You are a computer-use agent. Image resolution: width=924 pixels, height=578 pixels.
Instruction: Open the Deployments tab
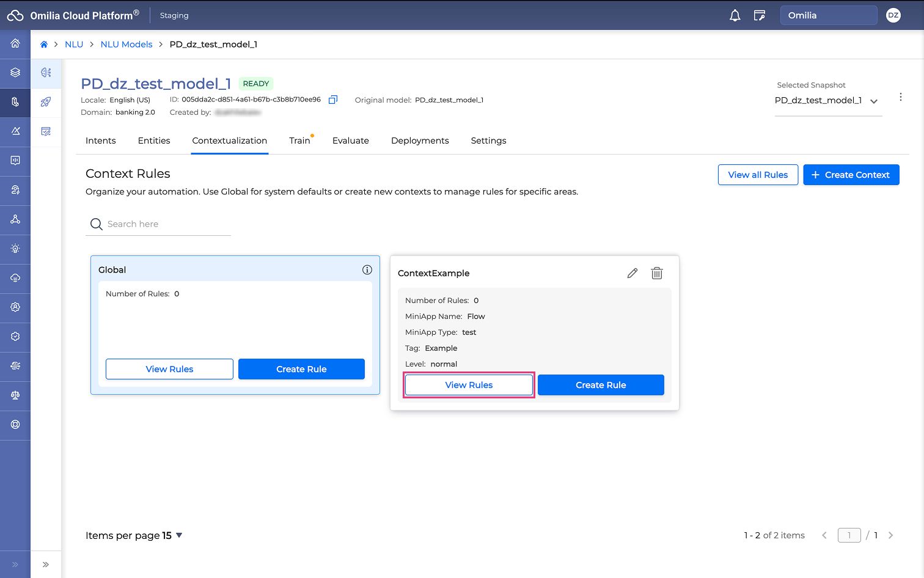420,141
